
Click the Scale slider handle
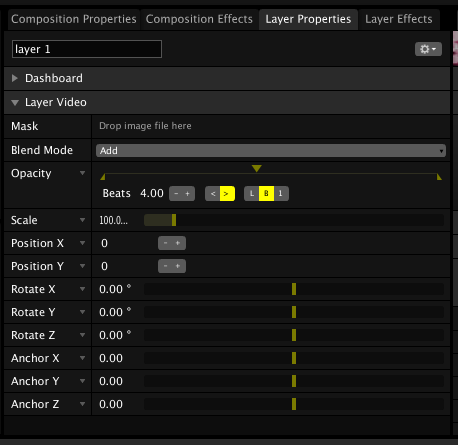pos(174,220)
